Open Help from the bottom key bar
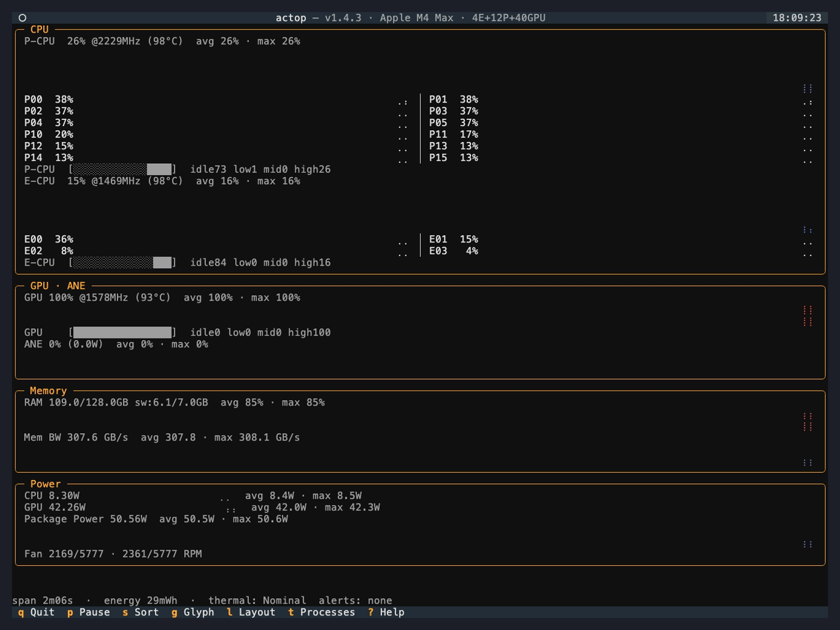This screenshot has height=630, width=840. coord(386,612)
